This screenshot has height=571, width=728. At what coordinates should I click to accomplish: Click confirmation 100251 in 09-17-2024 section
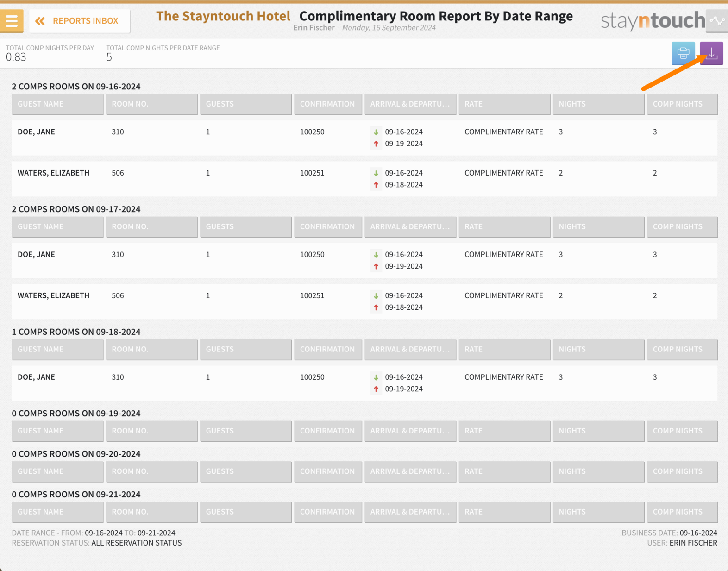point(312,295)
